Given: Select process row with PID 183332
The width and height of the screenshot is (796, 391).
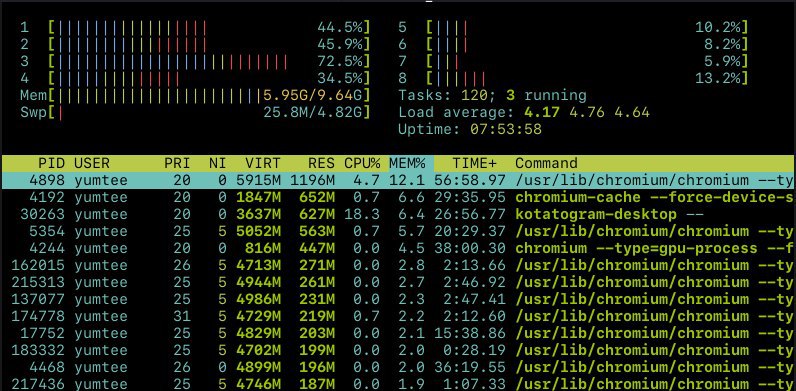Looking at the screenshot, I should pyautogui.click(x=398, y=350).
